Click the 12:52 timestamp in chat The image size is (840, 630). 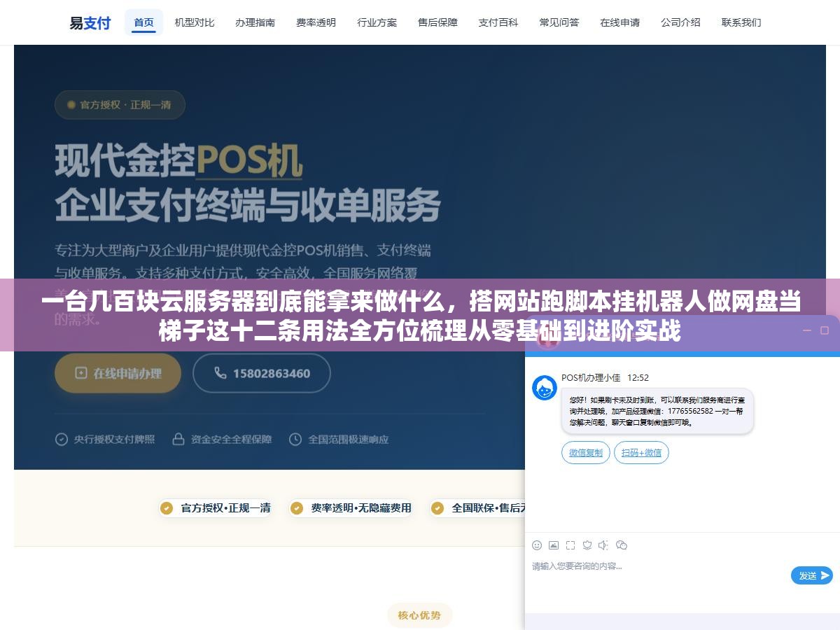pyautogui.click(x=638, y=377)
